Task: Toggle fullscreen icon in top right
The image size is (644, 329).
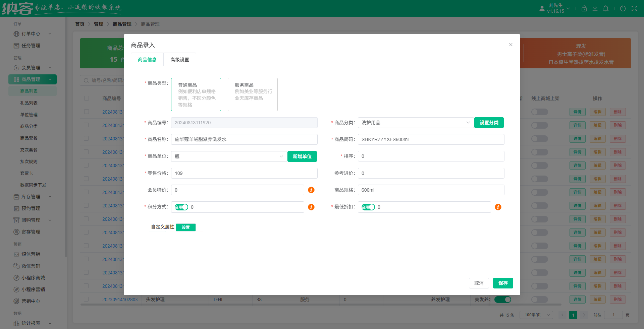Action: click(634, 8)
